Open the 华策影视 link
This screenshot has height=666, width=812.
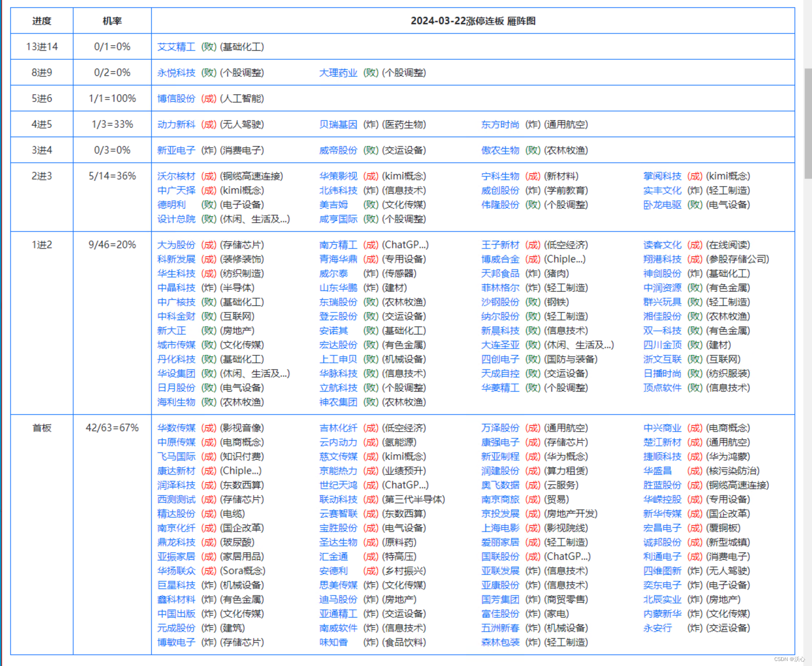338,176
